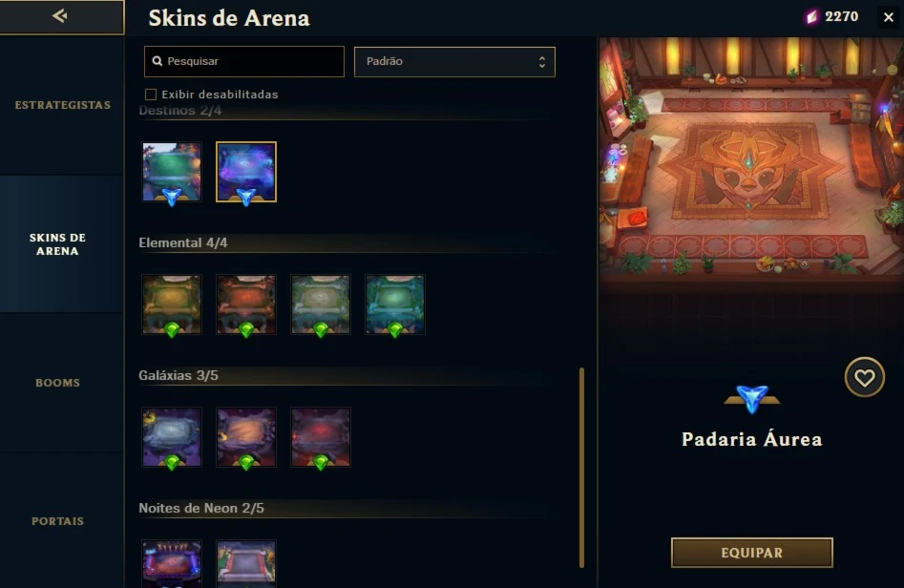Choose the orange-red Elemental arena skin
Image resolution: width=904 pixels, height=588 pixels.
(246, 304)
